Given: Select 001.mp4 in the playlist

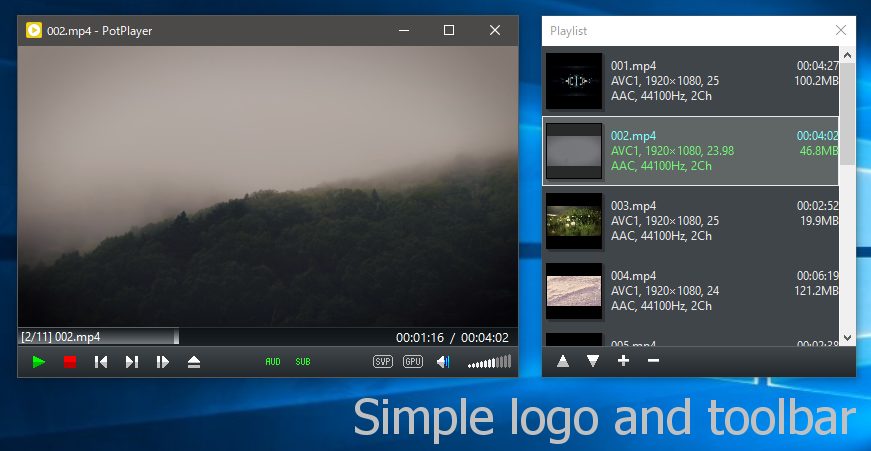Looking at the screenshot, I should pos(690,81).
